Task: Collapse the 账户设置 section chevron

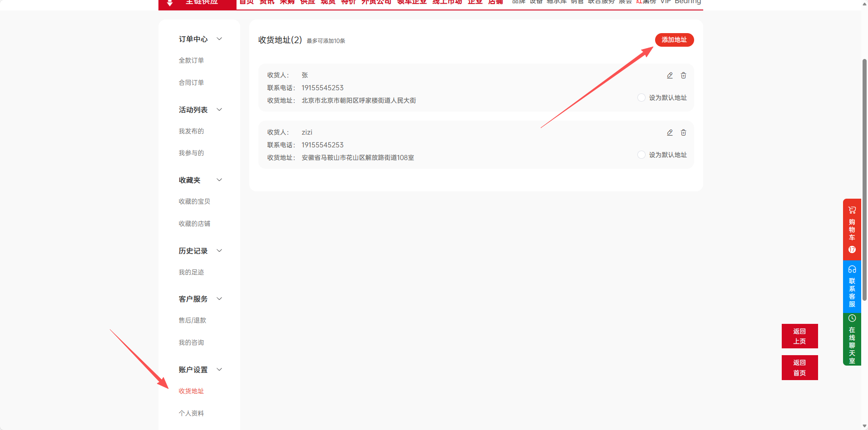Action: click(219, 370)
